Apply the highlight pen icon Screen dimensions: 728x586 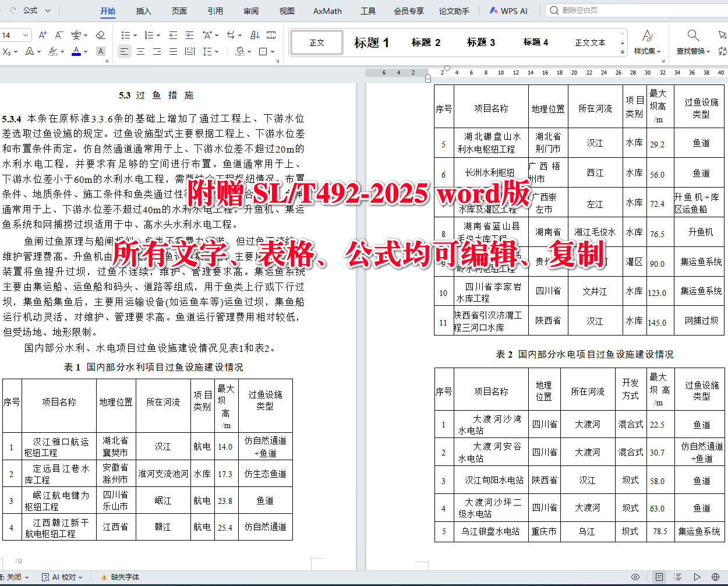click(52, 51)
